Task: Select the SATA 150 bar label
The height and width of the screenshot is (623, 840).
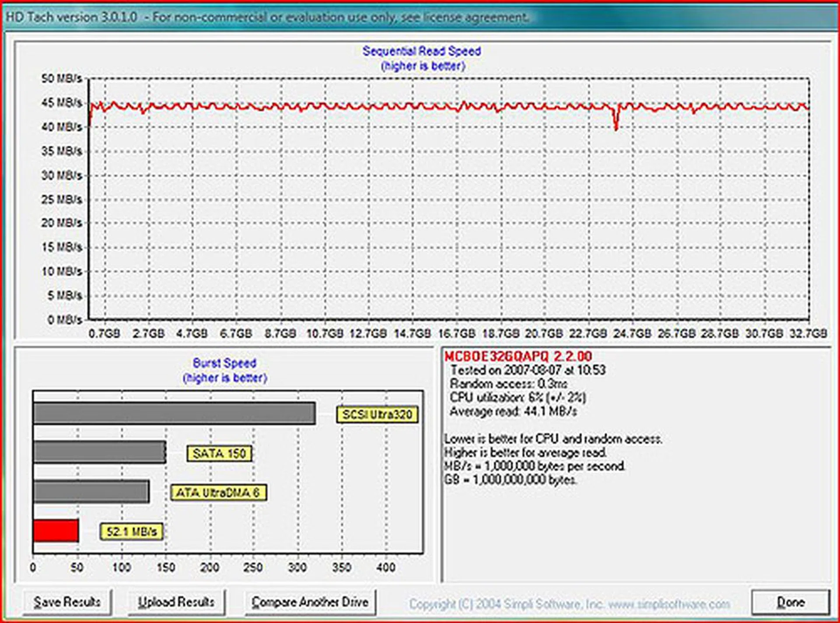Action: coord(219,454)
